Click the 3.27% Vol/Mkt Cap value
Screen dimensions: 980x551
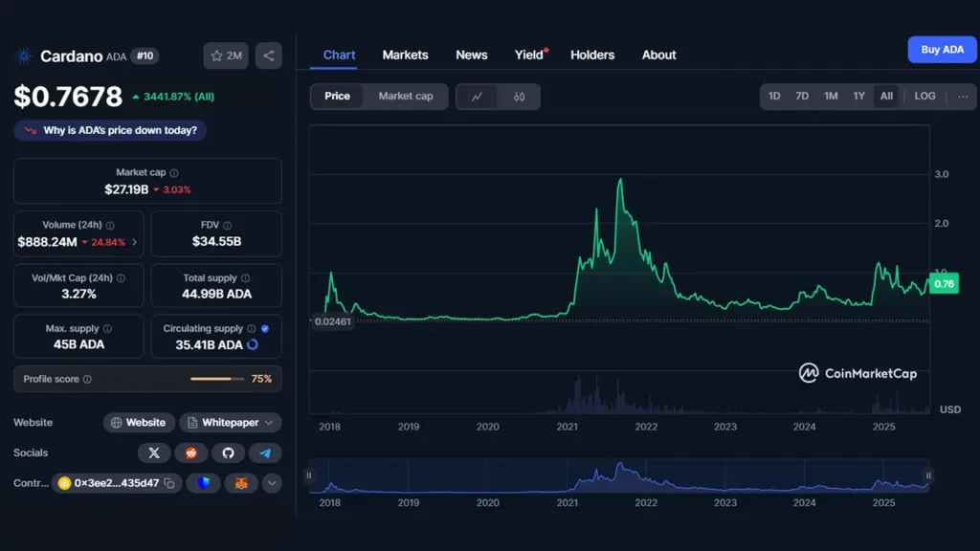(78, 295)
